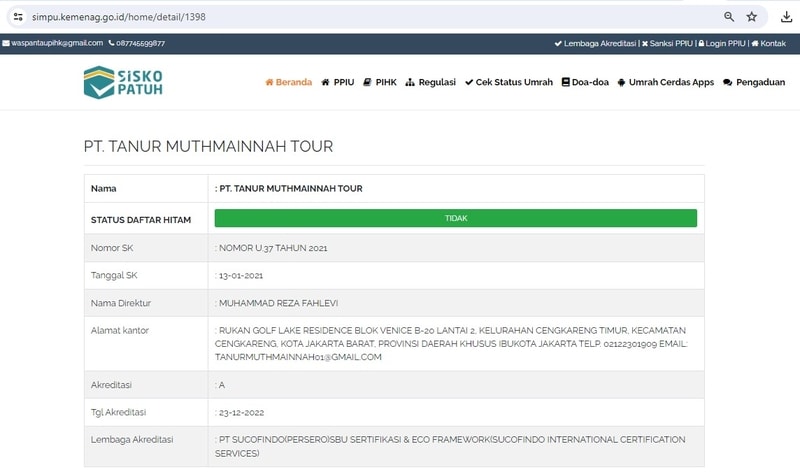The height and width of the screenshot is (472, 800).
Task: Click the Nama row label
Action: pyautogui.click(x=104, y=188)
